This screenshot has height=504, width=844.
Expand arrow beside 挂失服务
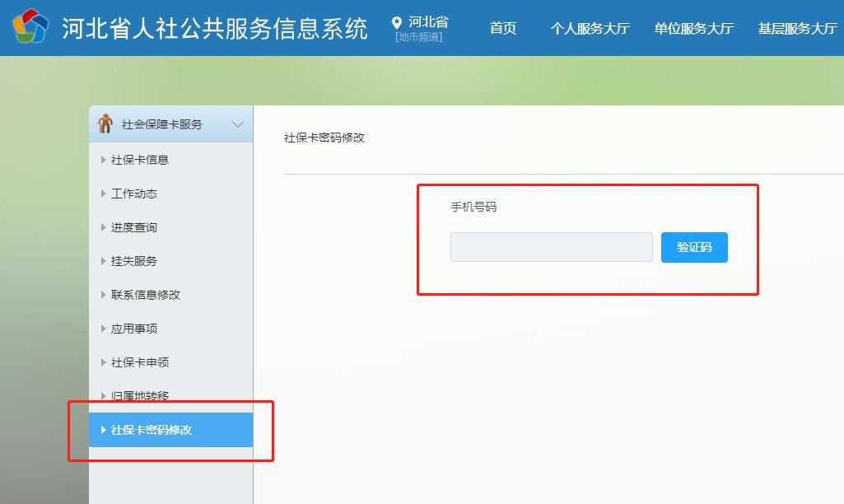click(104, 261)
